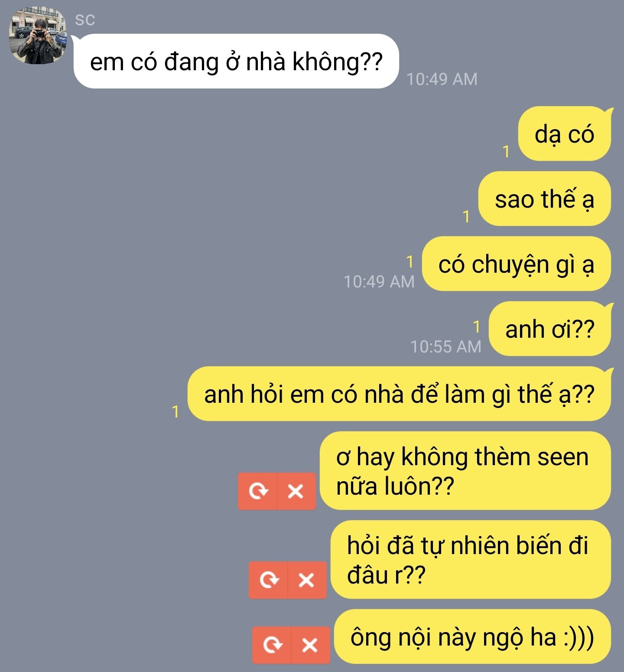Retry sending 'ông nội này ngộ ha' message
This screenshot has width=624, height=672.
272,645
